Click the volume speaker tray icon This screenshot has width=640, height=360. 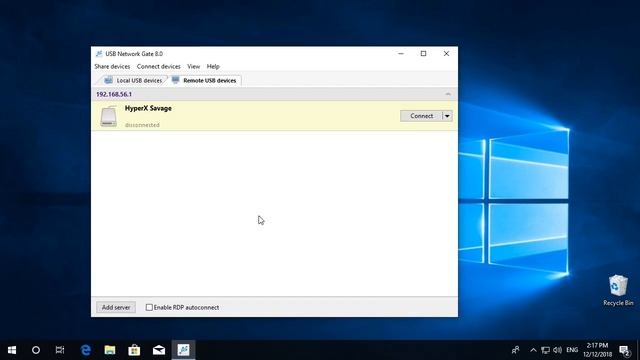557,350
